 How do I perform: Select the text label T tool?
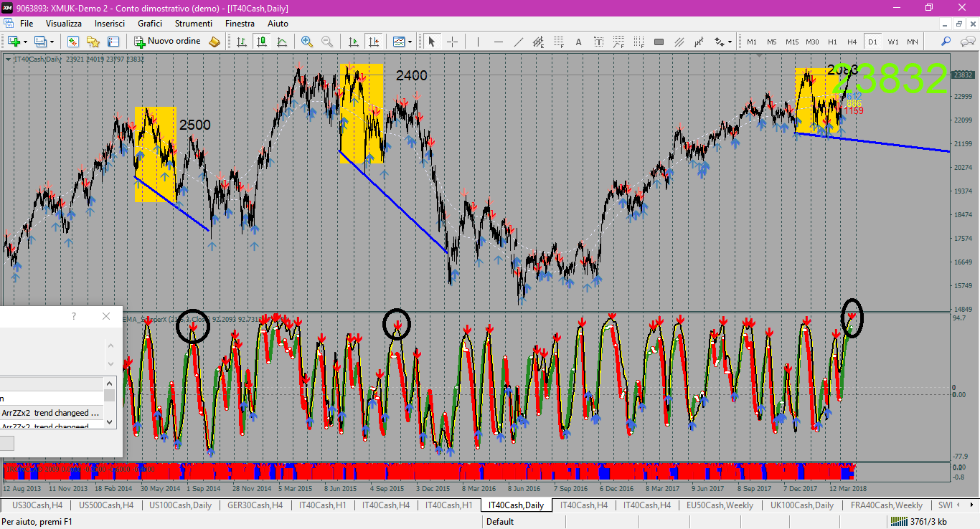599,42
